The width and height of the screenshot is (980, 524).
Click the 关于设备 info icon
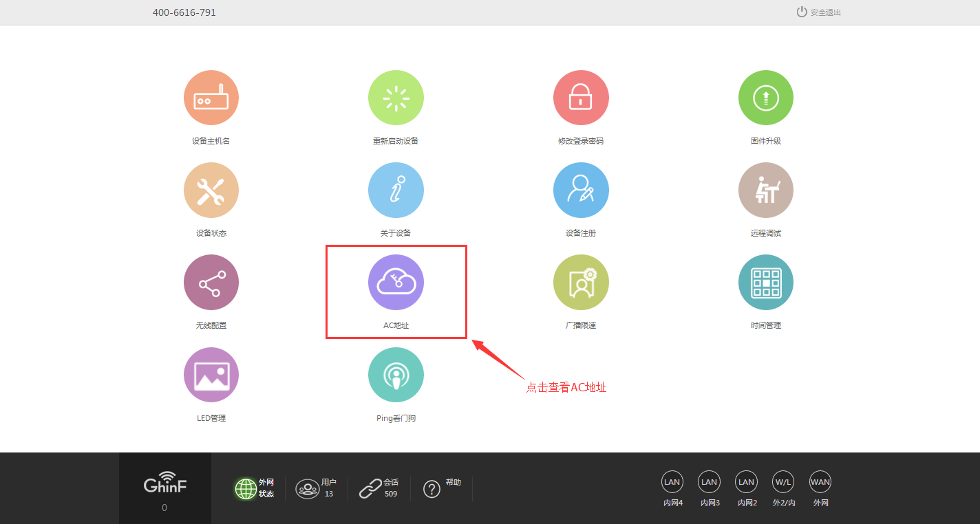coord(396,190)
